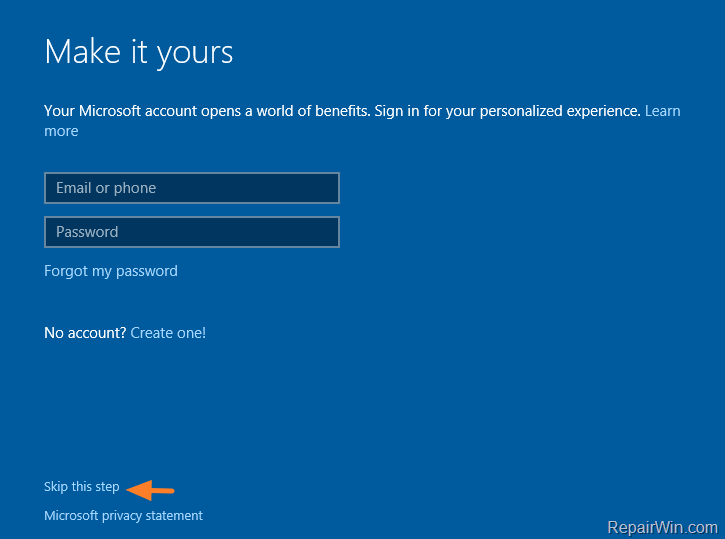Viewport: 725px width, 539px height.
Task: Click the Make it yours heading
Action: coord(139,52)
